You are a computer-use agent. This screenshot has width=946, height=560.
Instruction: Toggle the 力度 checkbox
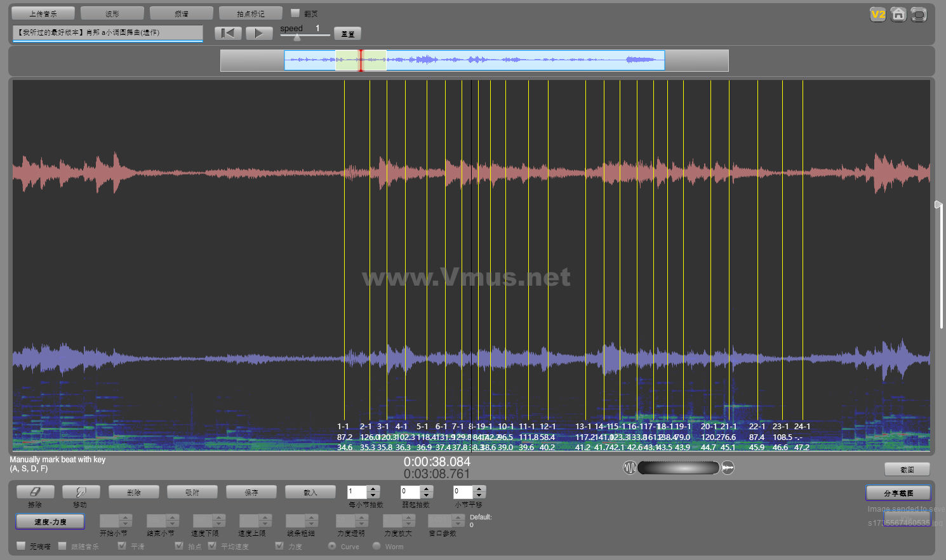coord(279,545)
